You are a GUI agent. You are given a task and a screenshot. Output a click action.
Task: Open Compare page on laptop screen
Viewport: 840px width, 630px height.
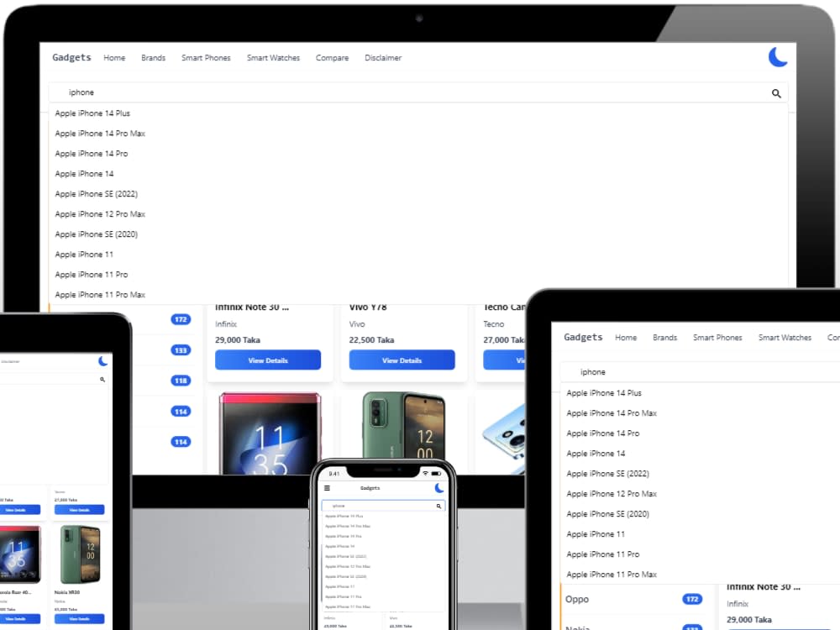pos(332,58)
